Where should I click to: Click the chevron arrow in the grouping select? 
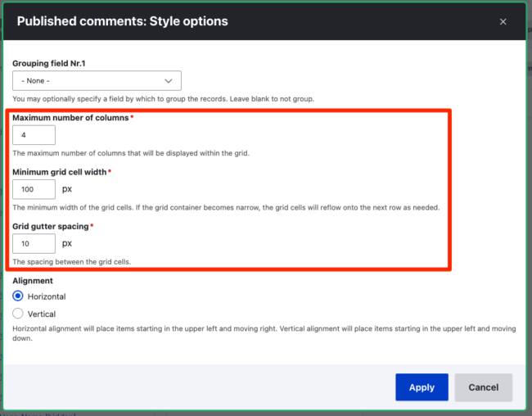tap(169, 80)
